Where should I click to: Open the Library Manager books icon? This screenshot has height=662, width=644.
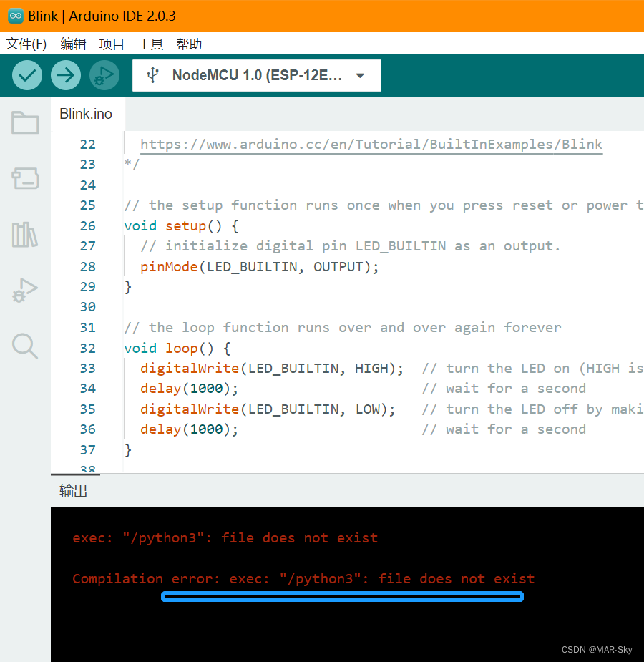(25, 234)
